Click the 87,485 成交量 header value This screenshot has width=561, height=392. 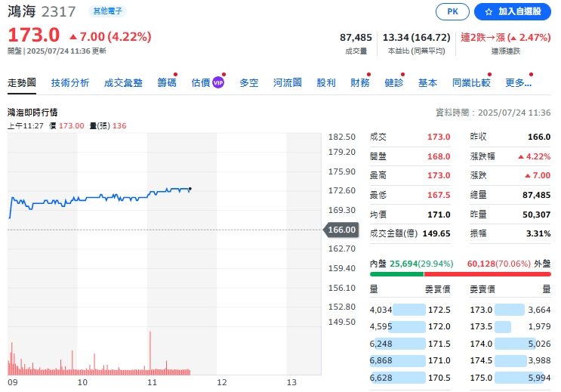click(356, 37)
